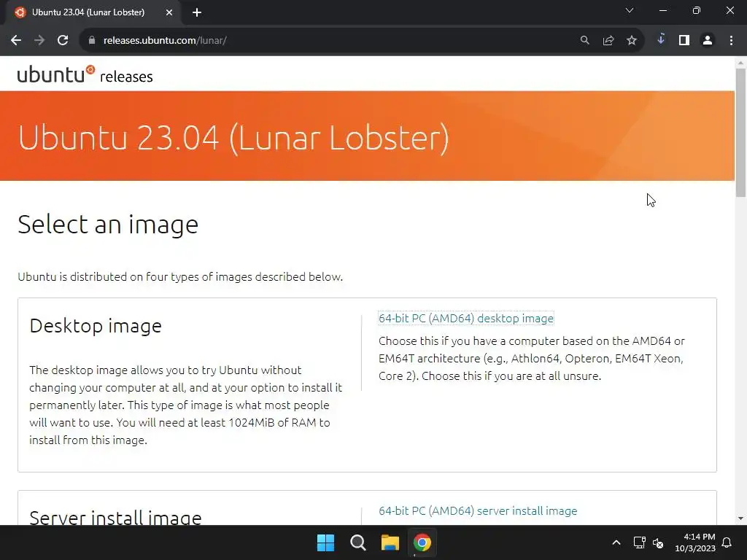The image size is (747, 560).
Task: Open the tab search chevron
Action: pyautogui.click(x=630, y=10)
